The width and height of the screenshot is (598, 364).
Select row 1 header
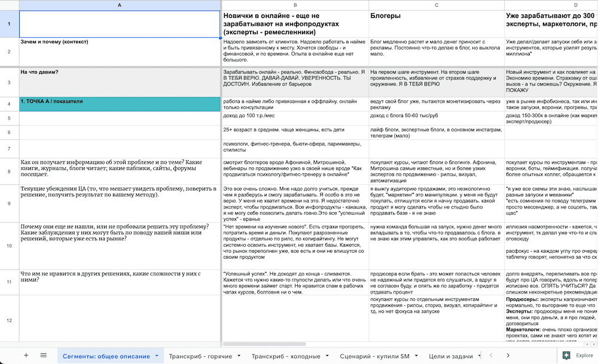point(9,24)
